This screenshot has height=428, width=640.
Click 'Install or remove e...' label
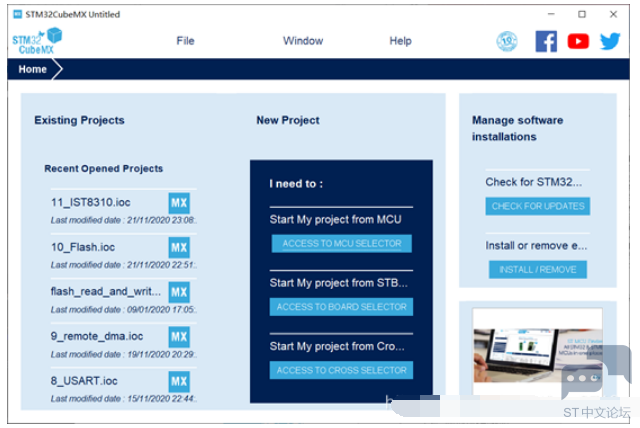click(536, 246)
